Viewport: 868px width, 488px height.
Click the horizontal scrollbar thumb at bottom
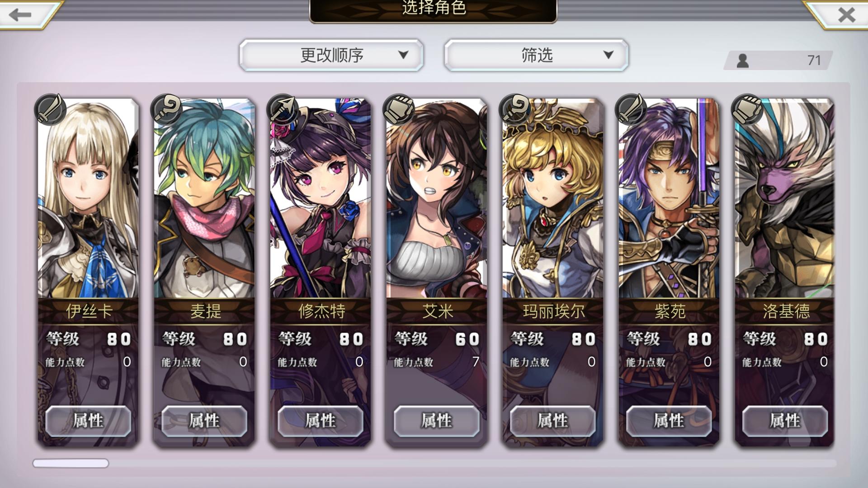pos(71,463)
